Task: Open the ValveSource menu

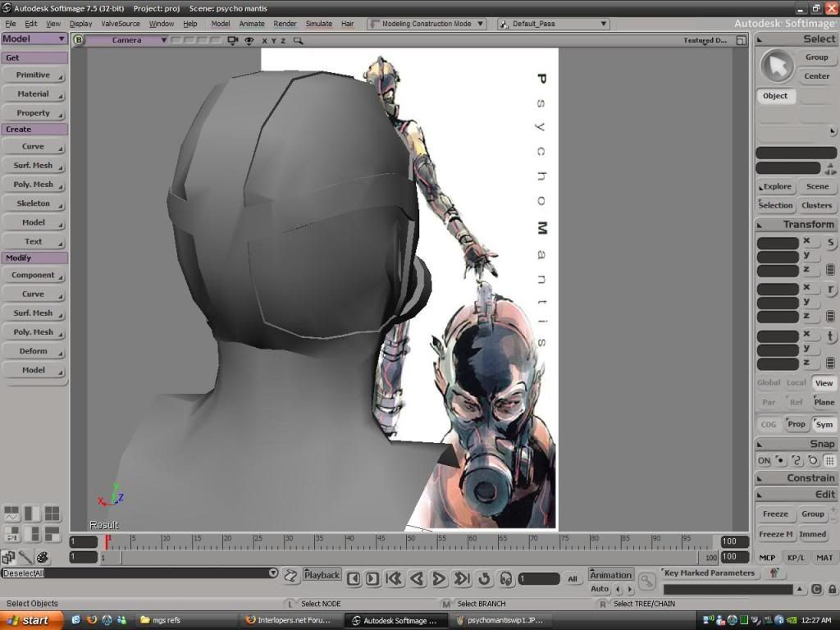Action: point(121,24)
